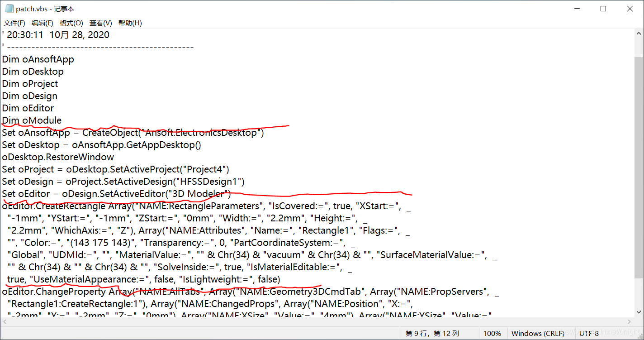Click the SetActiveProject("Project4") line

(x=116, y=169)
